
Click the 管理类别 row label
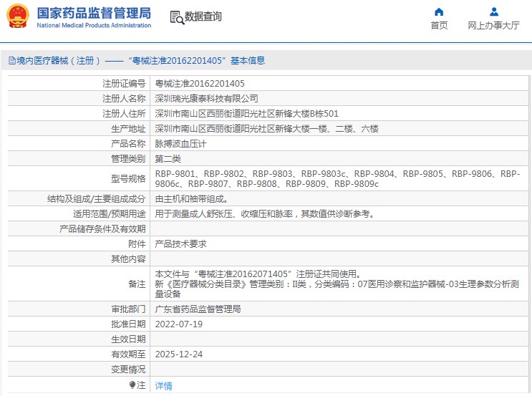128,158
